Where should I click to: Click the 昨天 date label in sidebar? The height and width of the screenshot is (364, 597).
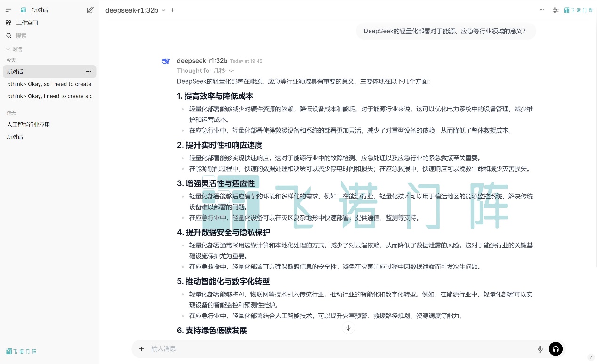click(11, 113)
